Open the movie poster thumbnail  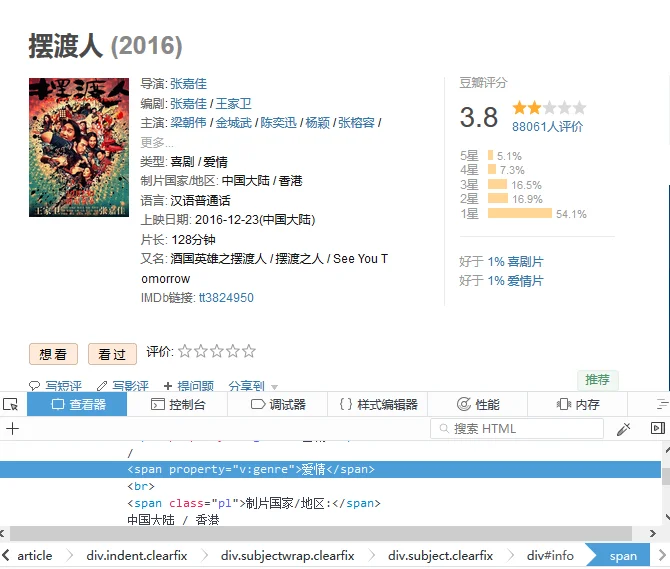(x=79, y=147)
